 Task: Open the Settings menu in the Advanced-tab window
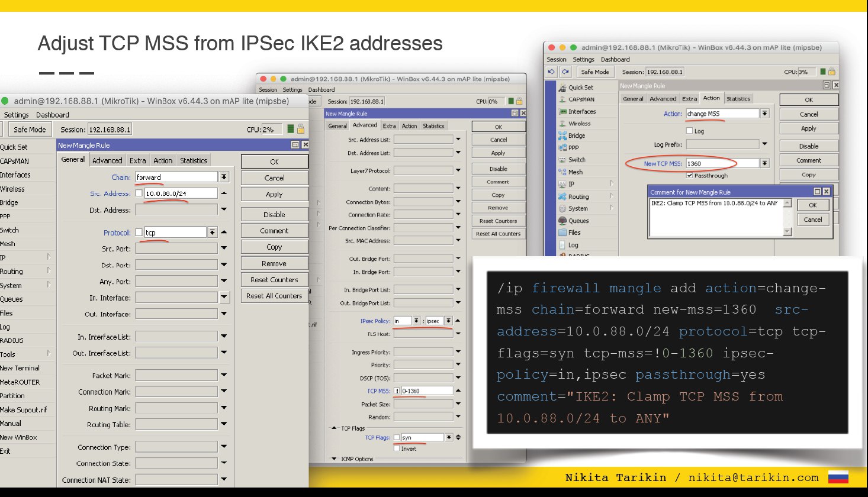(292, 90)
